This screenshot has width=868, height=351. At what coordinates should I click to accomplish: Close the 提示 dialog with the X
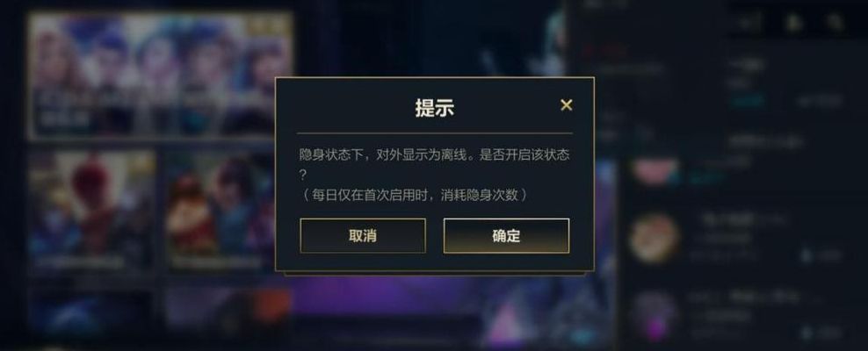(x=566, y=105)
